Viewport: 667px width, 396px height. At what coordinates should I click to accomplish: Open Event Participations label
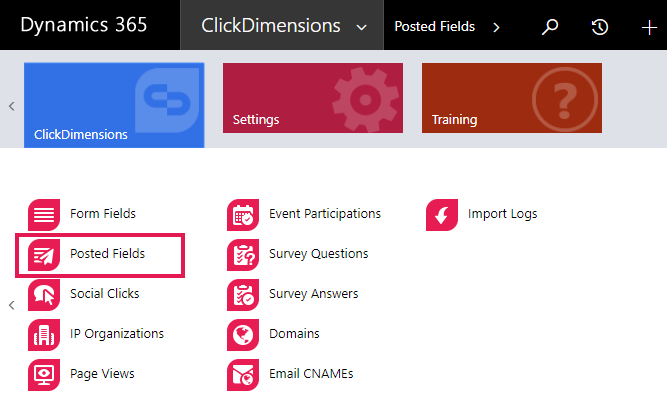(325, 214)
